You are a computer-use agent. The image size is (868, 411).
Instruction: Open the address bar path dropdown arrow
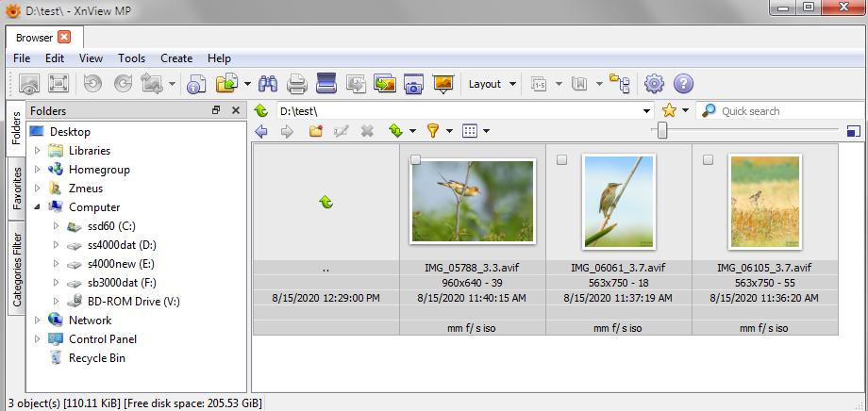[646, 111]
